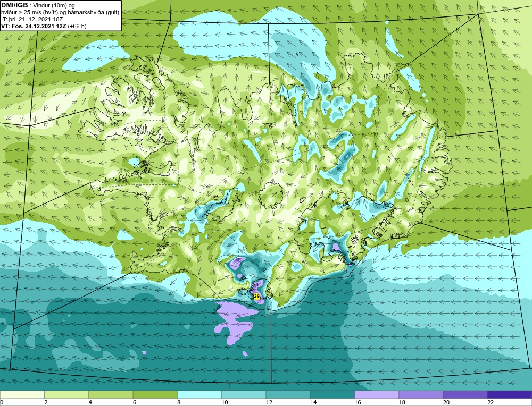
Task: Click the darkest indigo legend swatch above 22
Action: click(510, 395)
